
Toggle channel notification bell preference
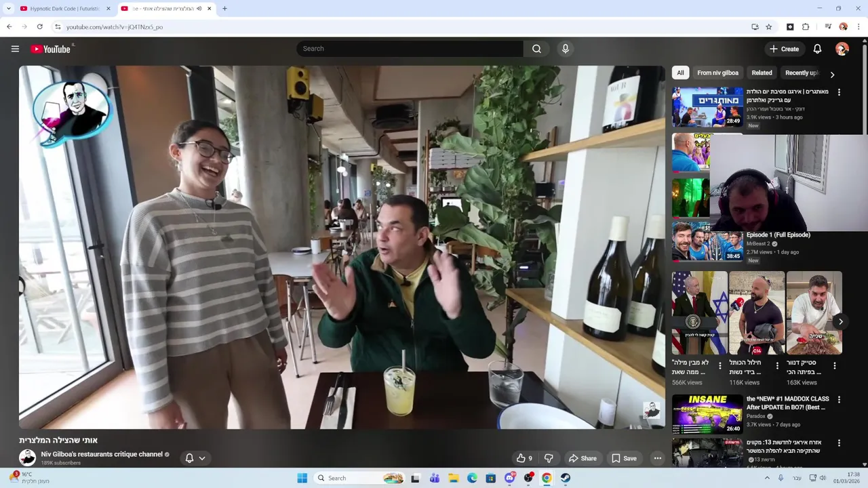click(x=189, y=458)
